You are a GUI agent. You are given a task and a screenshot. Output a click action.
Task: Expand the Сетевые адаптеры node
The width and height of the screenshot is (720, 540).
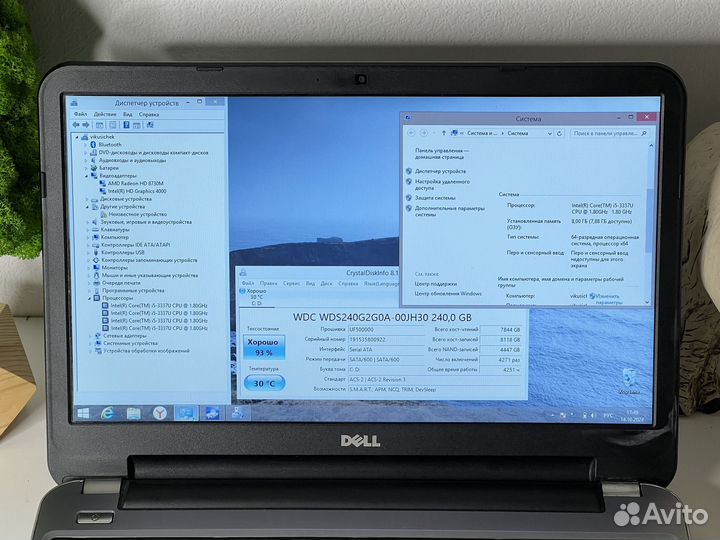(x=90, y=336)
